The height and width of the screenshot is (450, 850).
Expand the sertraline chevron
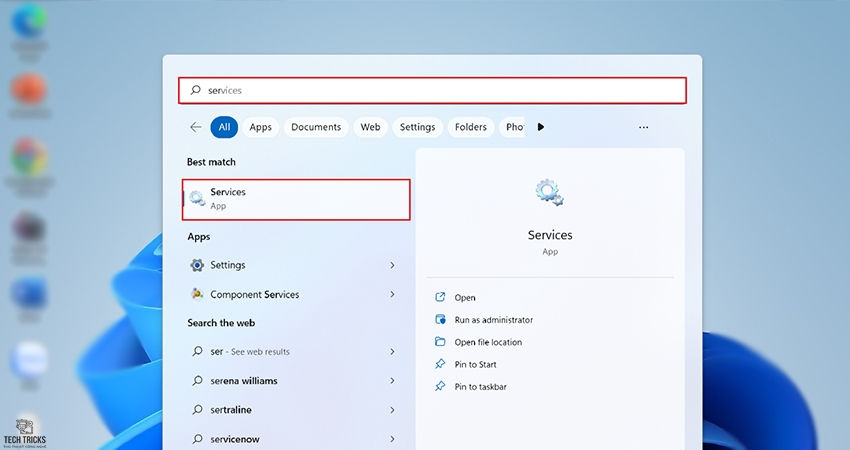click(392, 410)
